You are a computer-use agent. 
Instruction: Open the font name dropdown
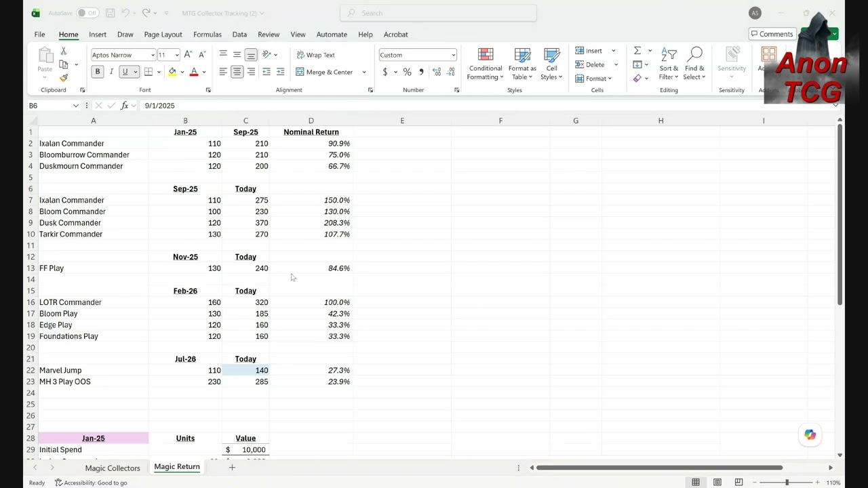point(153,55)
